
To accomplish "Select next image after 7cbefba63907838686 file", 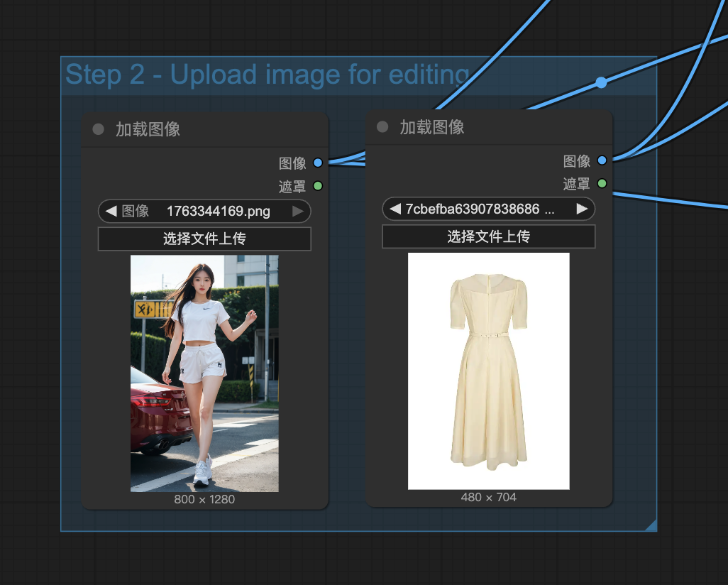I will pos(583,209).
